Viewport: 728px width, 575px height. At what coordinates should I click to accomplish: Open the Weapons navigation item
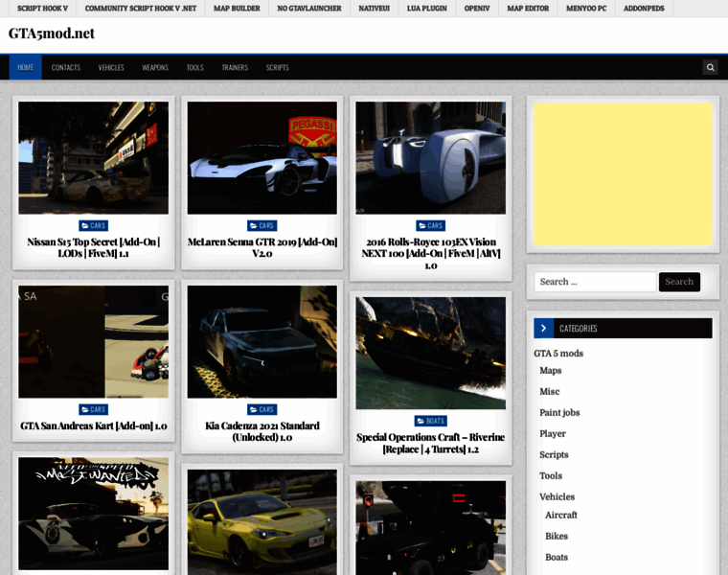click(x=155, y=67)
